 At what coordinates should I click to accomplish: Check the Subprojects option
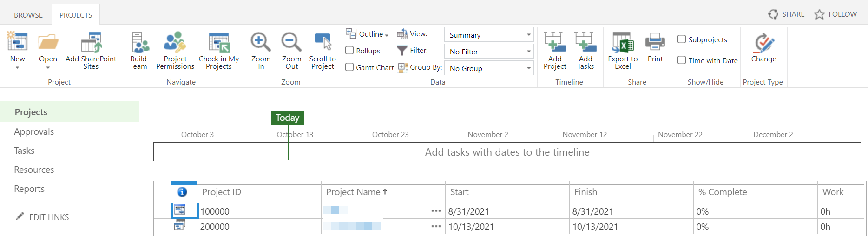tap(682, 39)
